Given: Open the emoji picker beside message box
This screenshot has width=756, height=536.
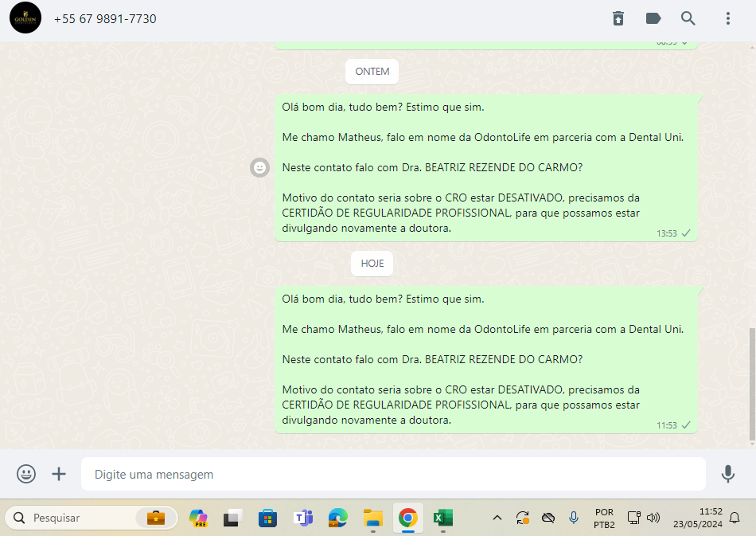Looking at the screenshot, I should tap(26, 474).
